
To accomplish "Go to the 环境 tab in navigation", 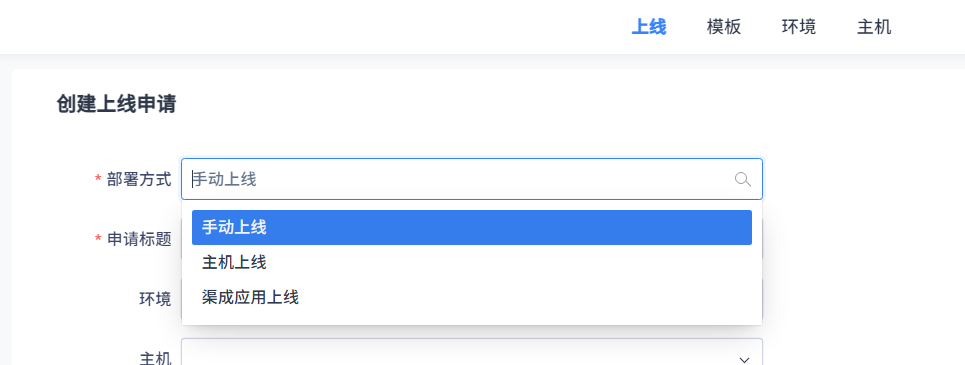I will click(799, 27).
